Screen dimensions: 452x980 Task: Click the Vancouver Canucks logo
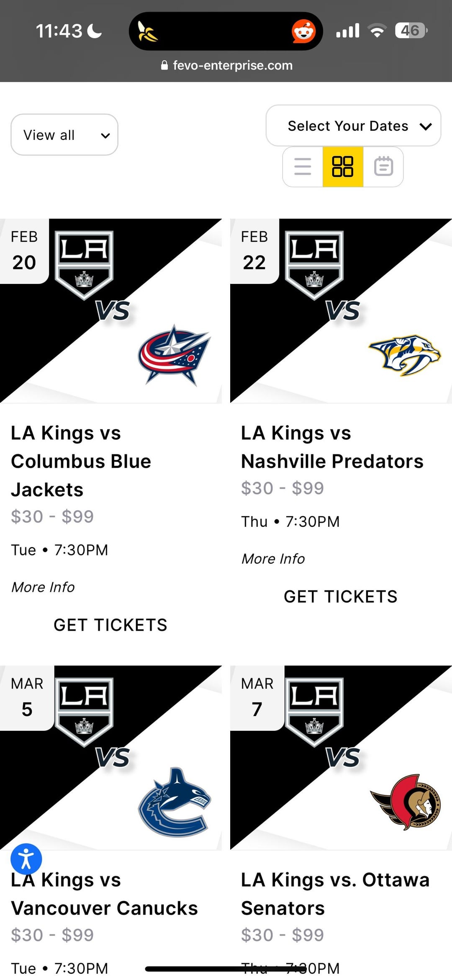(x=175, y=802)
